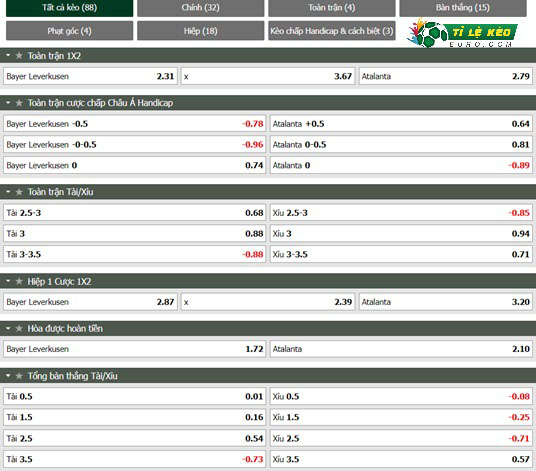Select the Phạt góc (4) tab
The width and height of the screenshot is (536, 471).
click(x=69, y=31)
